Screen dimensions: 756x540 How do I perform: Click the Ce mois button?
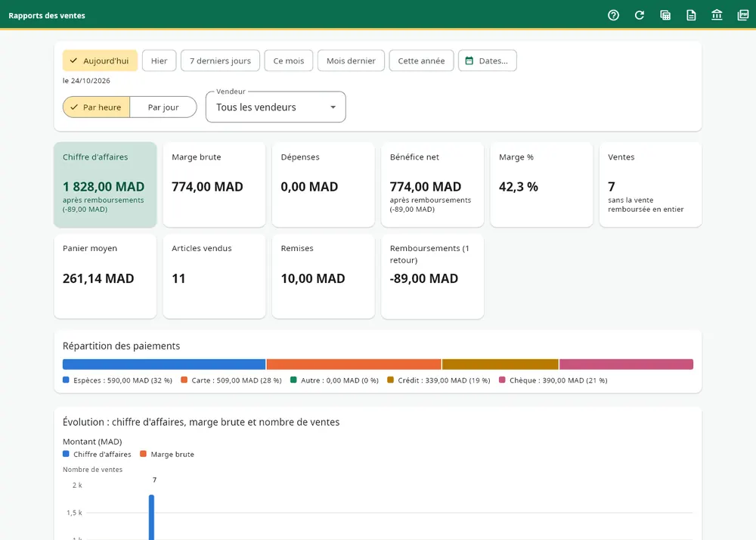[289, 61]
